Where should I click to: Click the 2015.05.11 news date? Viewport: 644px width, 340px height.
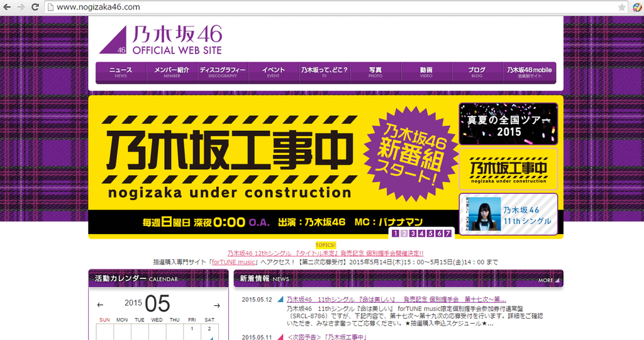(257, 337)
